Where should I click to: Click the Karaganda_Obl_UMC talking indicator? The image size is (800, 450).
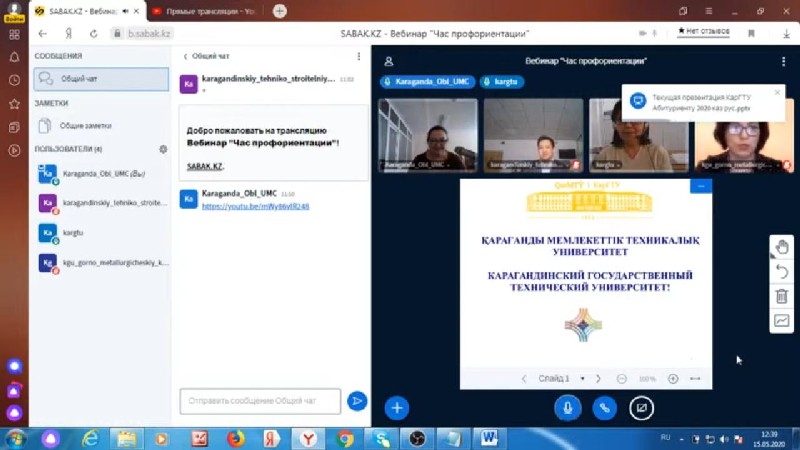pyautogui.click(x=428, y=82)
